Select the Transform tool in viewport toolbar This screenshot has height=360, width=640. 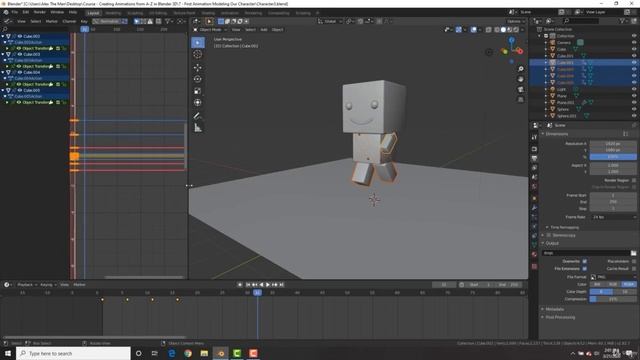(198, 103)
